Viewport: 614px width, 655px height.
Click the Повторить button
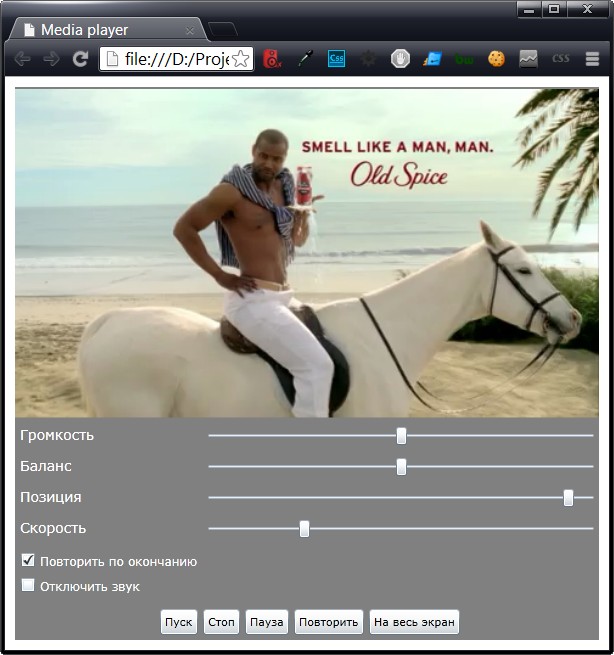click(x=329, y=622)
